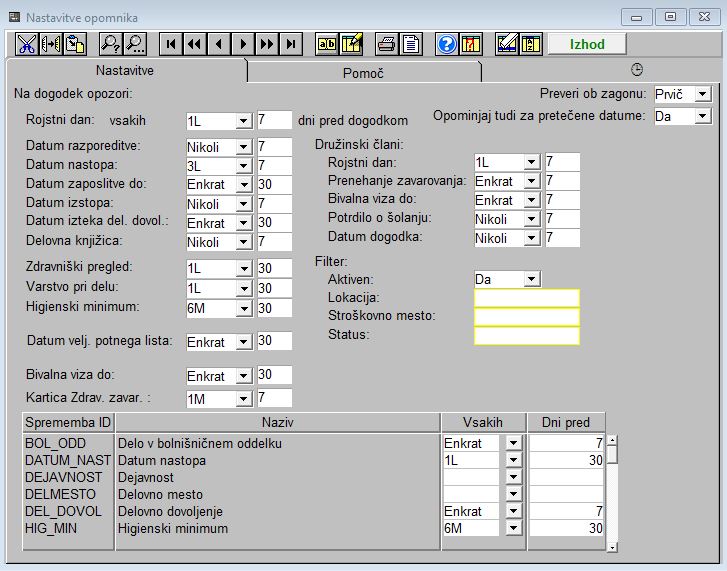Screen dimensions: 727x571
Task: Click the 'ab' rename icon
Action: point(327,44)
